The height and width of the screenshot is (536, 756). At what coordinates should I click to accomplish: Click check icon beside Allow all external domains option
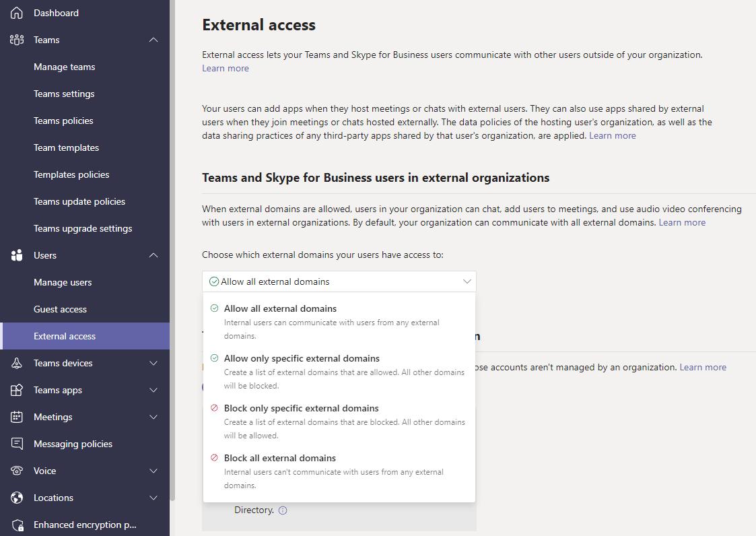[215, 308]
